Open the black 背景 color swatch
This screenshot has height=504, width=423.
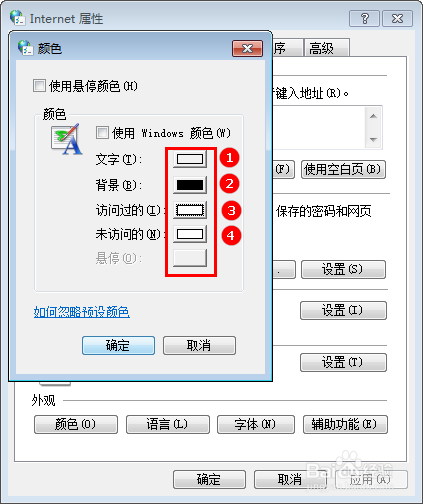190,185
